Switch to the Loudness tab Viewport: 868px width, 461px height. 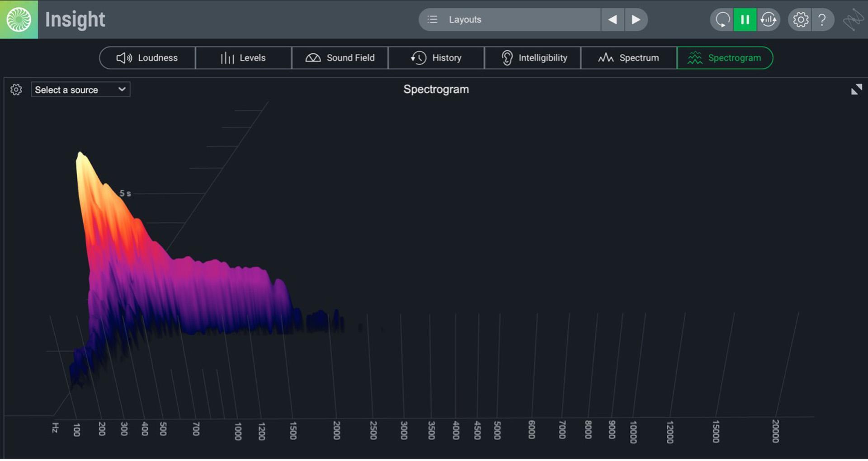(147, 58)
